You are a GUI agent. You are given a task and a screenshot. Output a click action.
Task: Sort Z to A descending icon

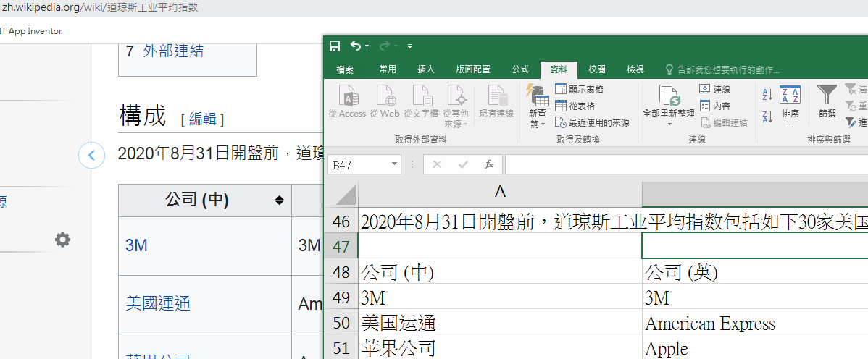point(768,117)
